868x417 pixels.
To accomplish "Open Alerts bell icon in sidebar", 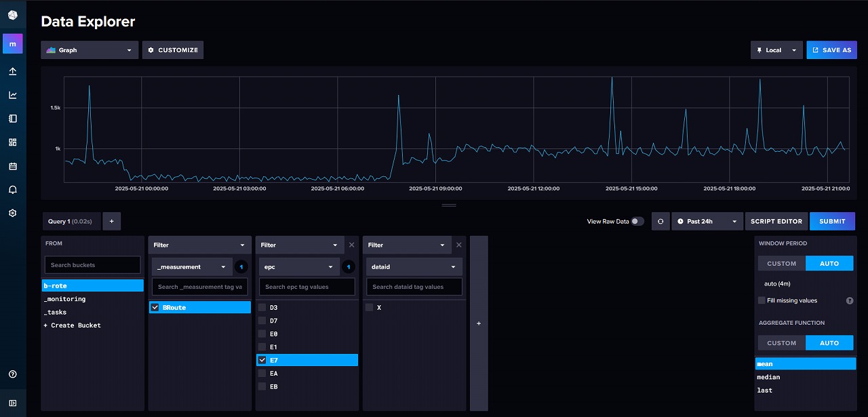I will tap(12, 190).
